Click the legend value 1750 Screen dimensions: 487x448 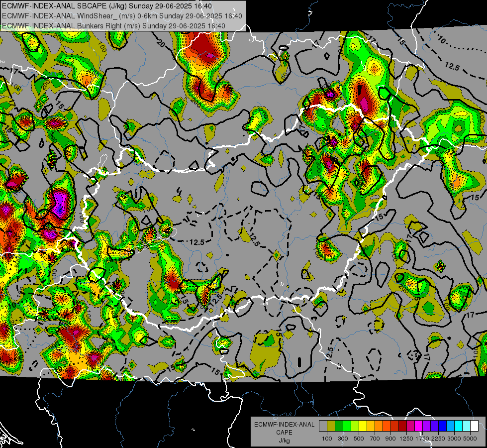point(422,439)
